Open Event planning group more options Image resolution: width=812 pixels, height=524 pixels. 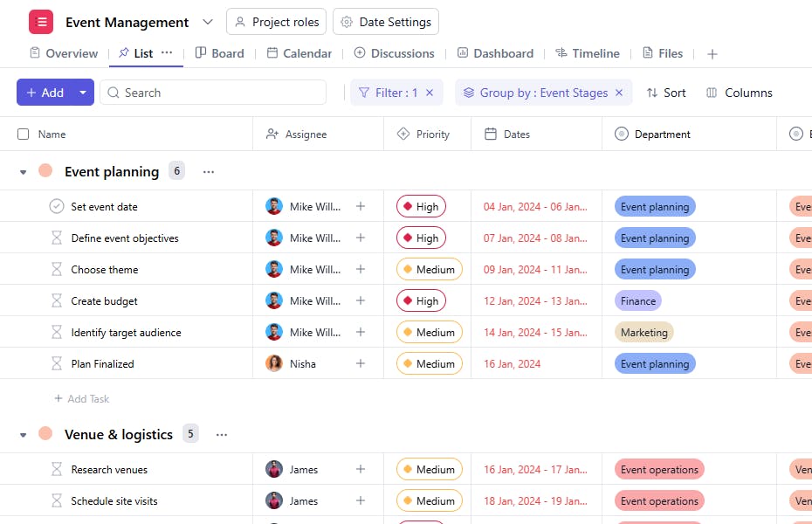209,172
